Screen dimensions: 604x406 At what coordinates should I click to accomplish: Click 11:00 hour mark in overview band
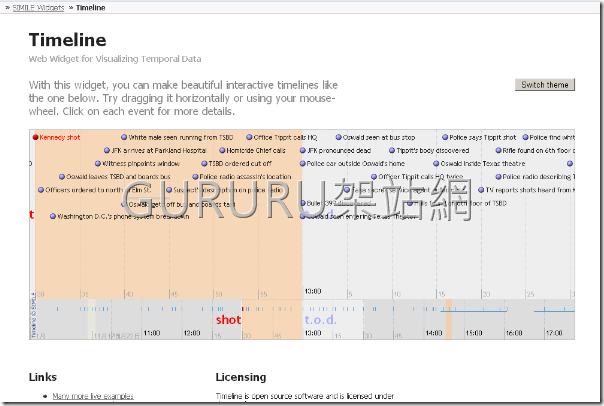pos(152,333)
